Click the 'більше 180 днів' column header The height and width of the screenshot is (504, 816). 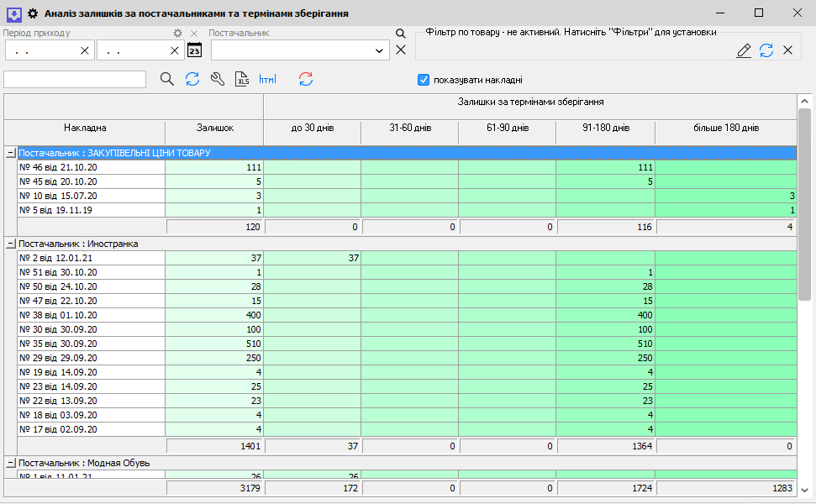click(x=725, y=128)
